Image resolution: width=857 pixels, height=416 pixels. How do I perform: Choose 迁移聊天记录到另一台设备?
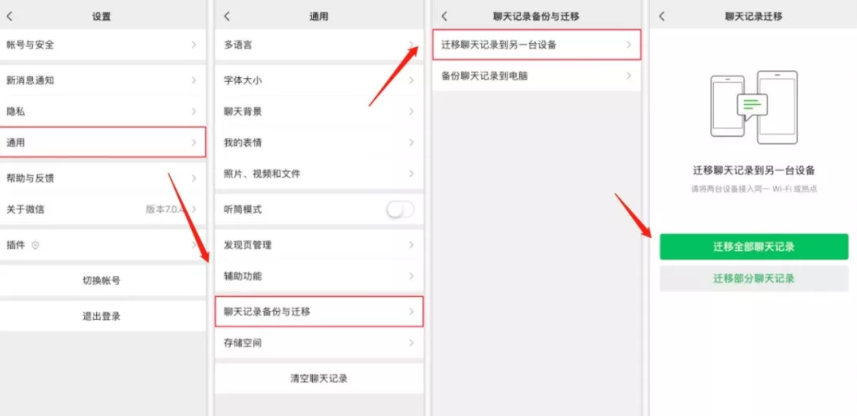click(x=536, y=45)
